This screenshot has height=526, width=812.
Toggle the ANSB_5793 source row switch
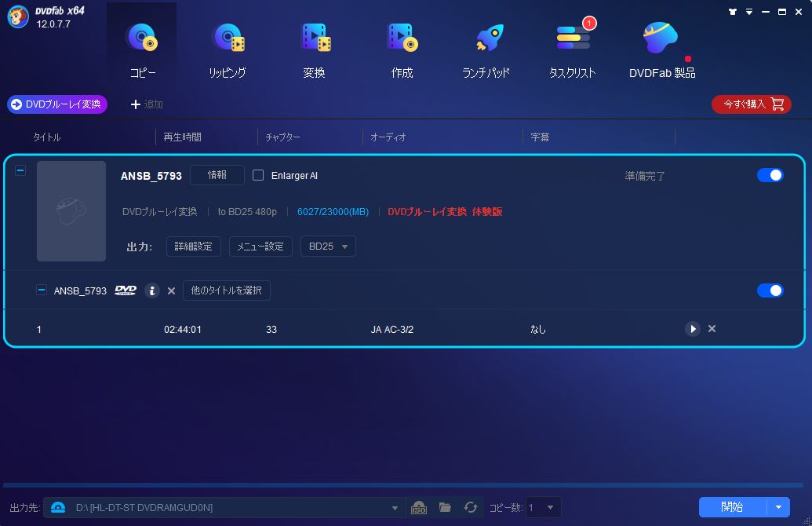(x=770, y=290)
